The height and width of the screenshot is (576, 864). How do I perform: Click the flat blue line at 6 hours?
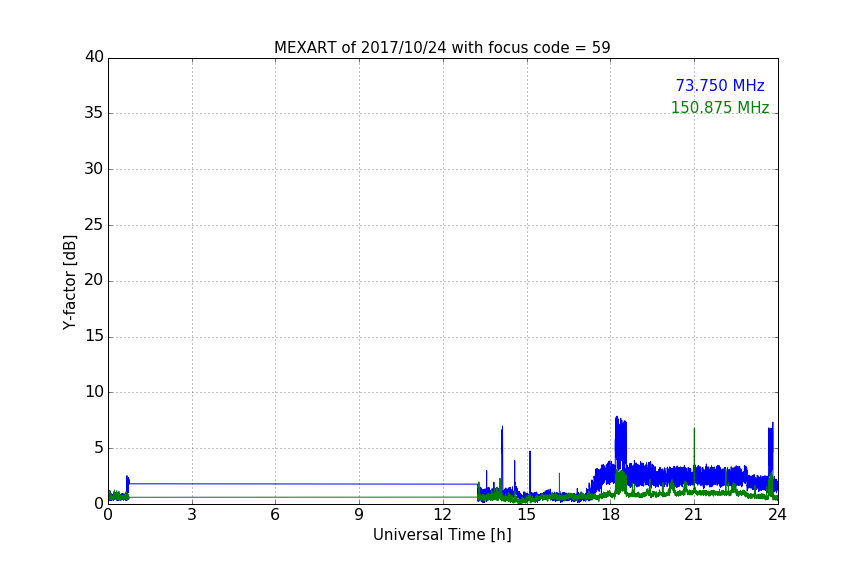275,484
